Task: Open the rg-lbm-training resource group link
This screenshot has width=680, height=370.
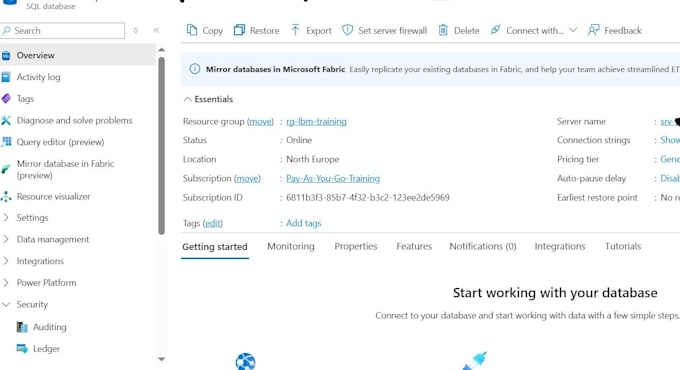Action: (x=316, y=121)
